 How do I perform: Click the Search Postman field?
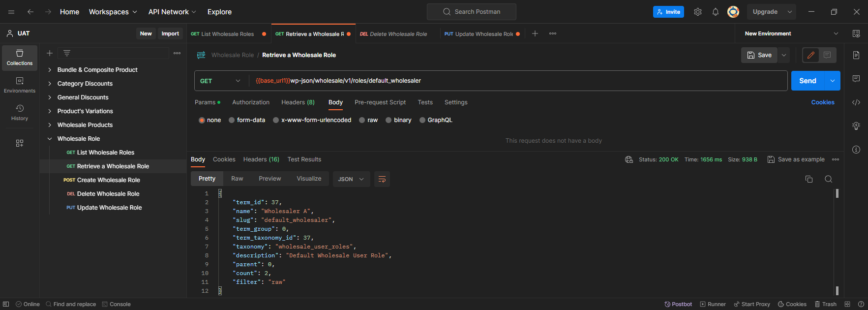(472, 12)
